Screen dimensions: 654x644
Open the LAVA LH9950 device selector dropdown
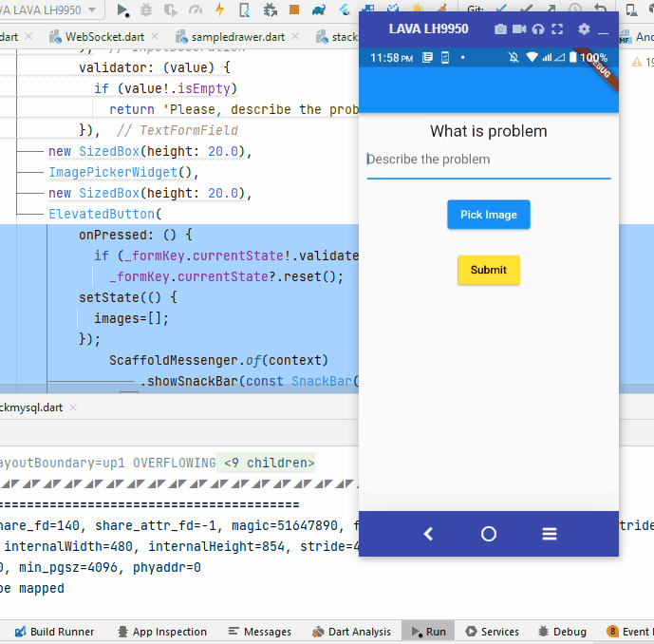coord(50,9)
